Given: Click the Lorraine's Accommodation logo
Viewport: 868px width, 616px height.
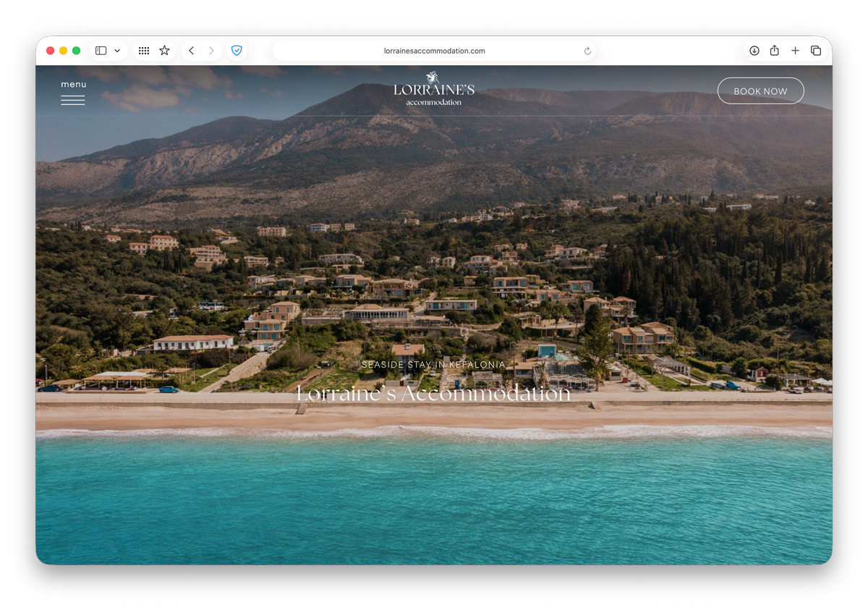Looking at the screenshot, I should [434, 89].
